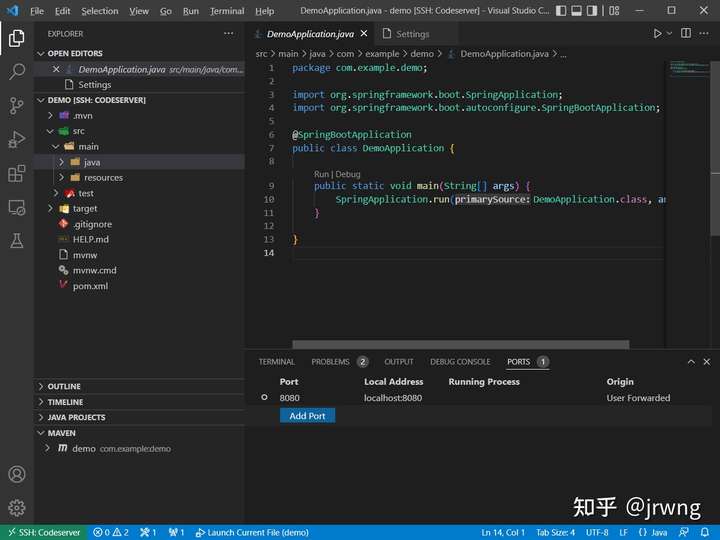This screenshot has width=720, height=540.
Task: Close the DemoApplication.java editor tab
Action: click(364, 34)
